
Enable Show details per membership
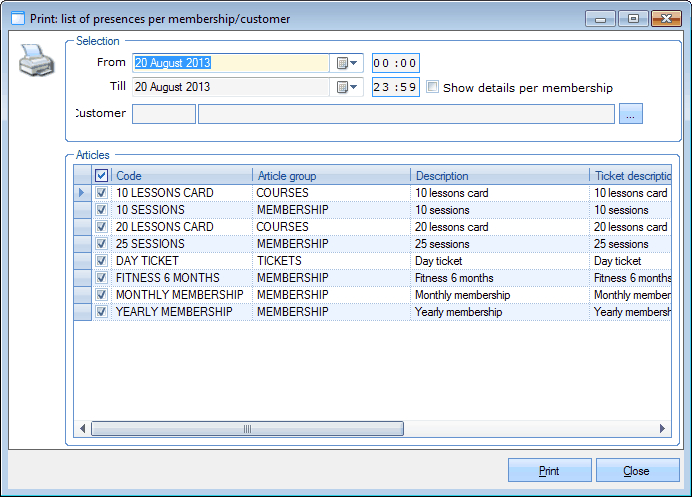point(432,87)
